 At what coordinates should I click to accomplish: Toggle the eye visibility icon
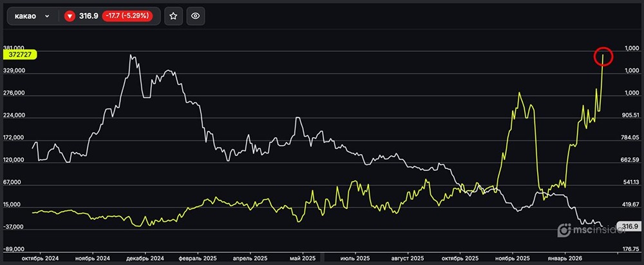[x=196, y=16]
